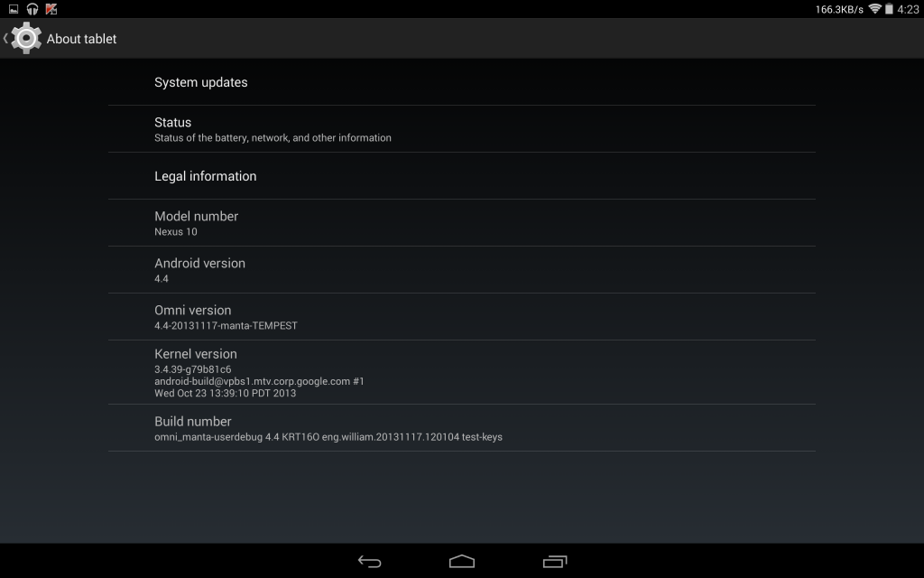The height and width of the screenshot is (578, 924).
Task: Tap the red K notification icon
Action: pyautogui.click(x=51, y=9)
